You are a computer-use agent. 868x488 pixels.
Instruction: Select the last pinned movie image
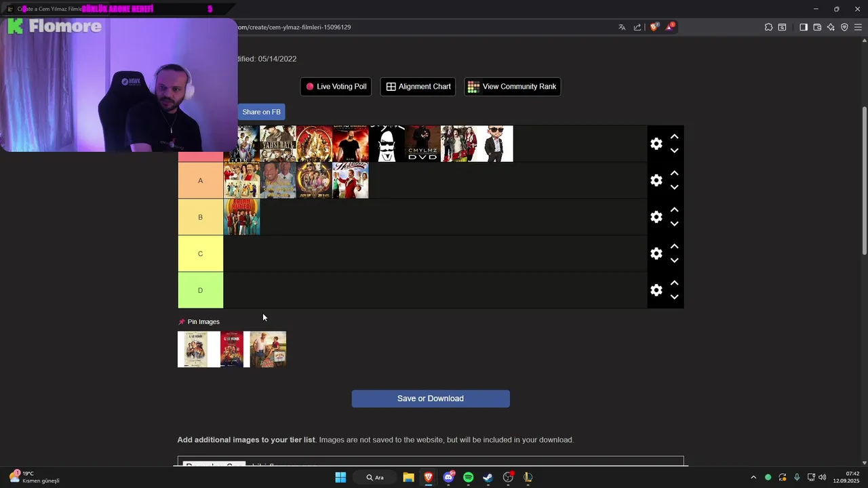pyautogui.click(x=269, y=349)
